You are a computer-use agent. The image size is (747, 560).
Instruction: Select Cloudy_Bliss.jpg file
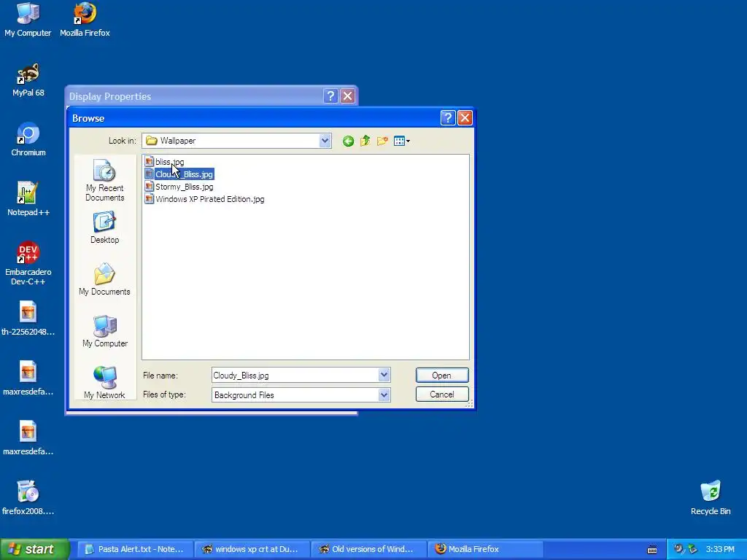179,174
